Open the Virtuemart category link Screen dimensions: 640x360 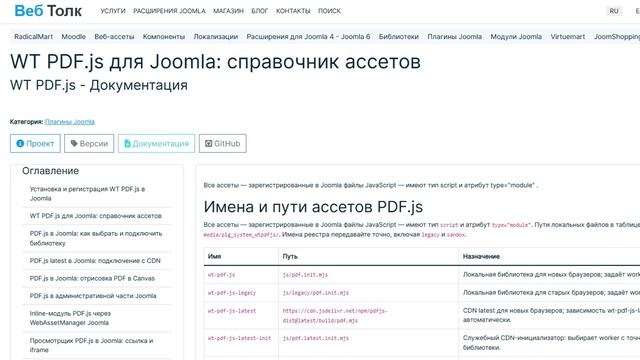click(x=568, y=37)
